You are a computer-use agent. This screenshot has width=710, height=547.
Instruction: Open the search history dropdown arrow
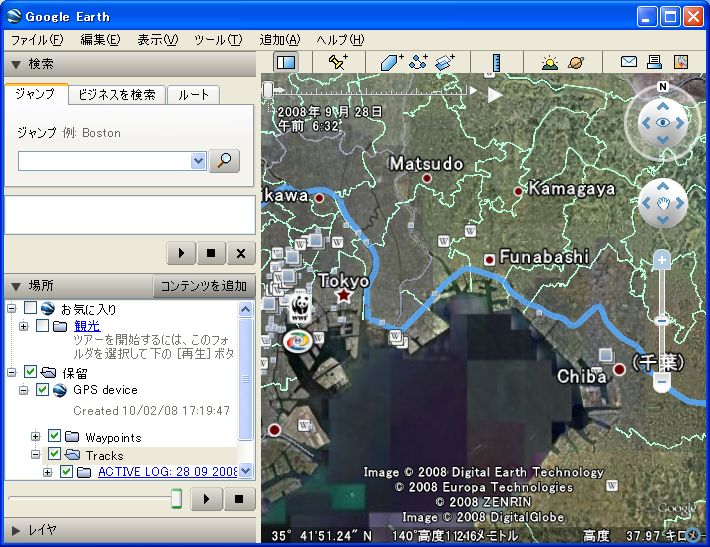[198, 161]
